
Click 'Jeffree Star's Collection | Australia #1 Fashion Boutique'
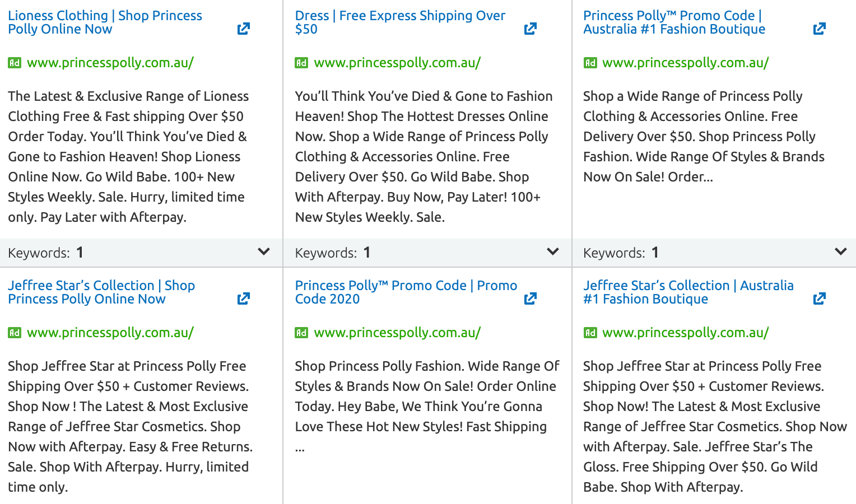click(688, 292)
